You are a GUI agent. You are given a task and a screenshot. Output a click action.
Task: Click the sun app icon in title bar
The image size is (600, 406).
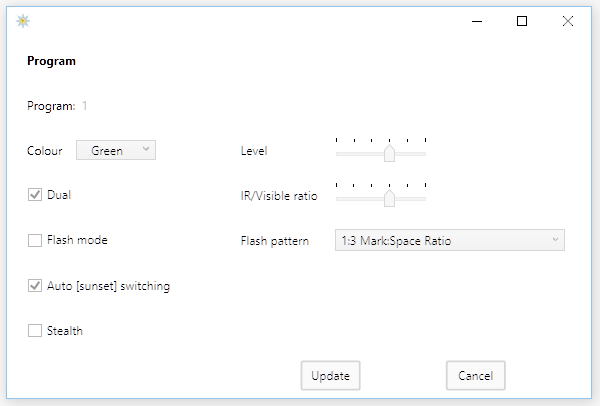point(23,21)
